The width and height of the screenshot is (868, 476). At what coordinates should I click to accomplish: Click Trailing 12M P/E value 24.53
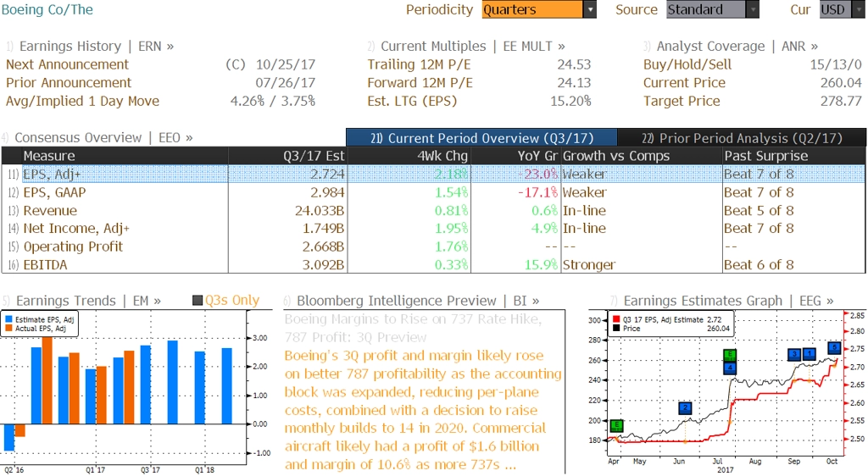574,64
